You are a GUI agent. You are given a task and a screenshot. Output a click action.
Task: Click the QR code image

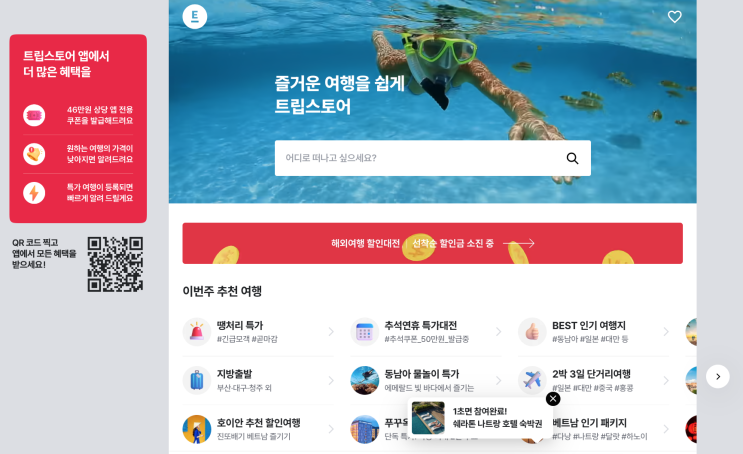(115, 264)
